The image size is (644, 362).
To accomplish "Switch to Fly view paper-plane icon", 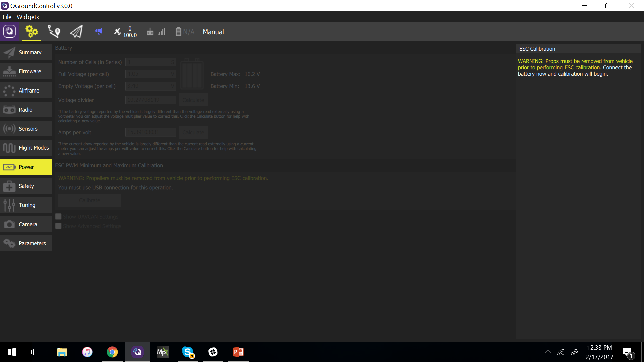I will (76, 32).
